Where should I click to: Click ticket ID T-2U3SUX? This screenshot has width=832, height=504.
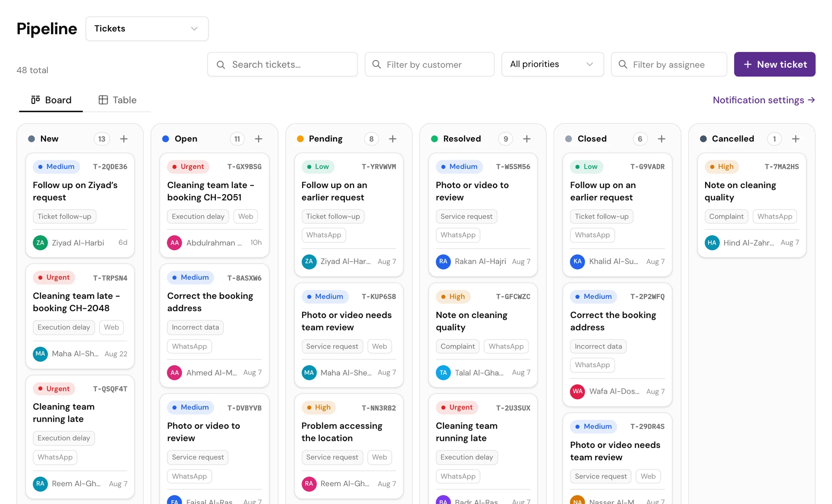coord(513,408)
